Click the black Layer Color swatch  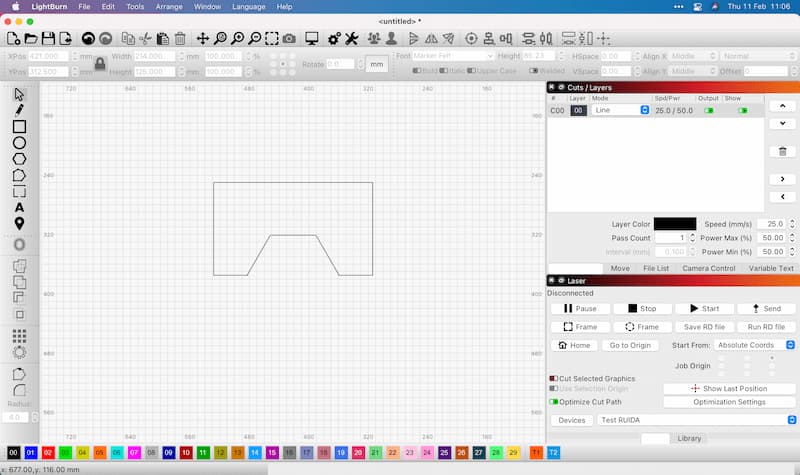tap(675, 224)
